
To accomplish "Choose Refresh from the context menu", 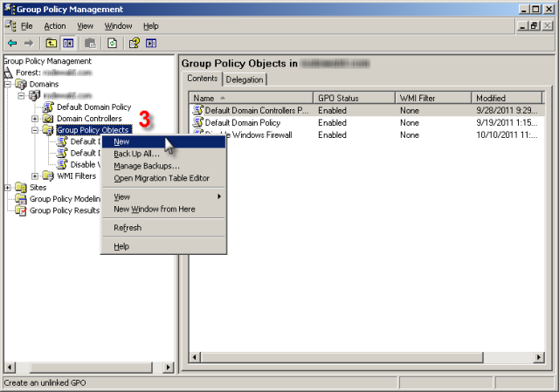I will pyautogui.click(x=163, y=228).
